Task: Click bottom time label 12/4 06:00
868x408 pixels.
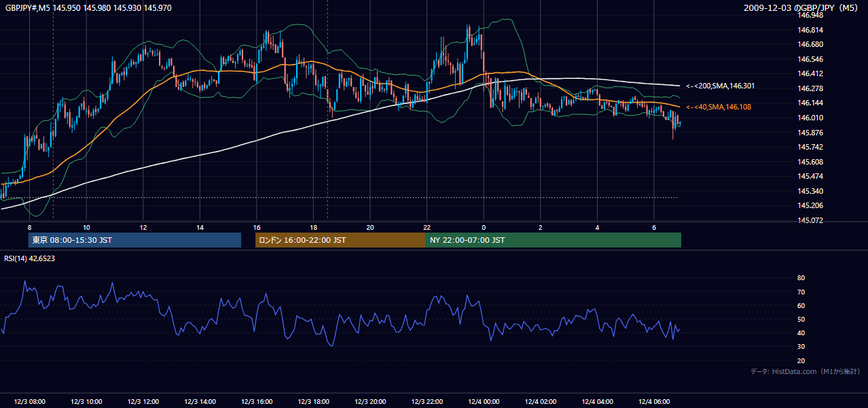Action: 653,402
